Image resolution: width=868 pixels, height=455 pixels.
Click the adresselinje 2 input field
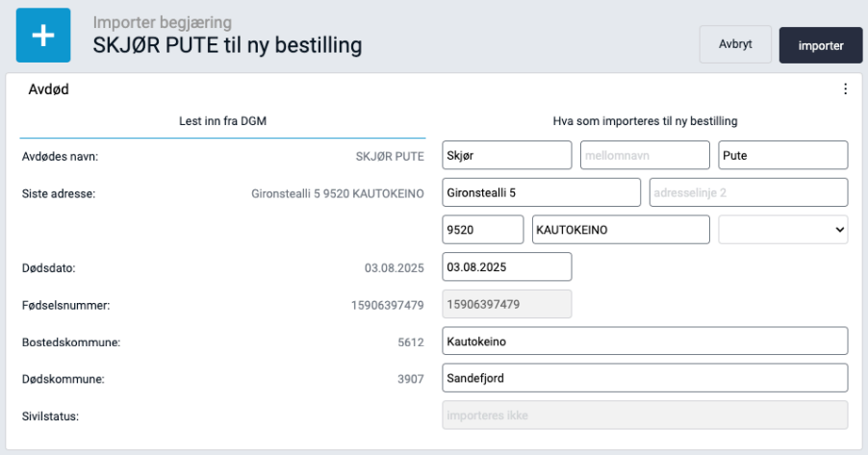tap(748, 192)
